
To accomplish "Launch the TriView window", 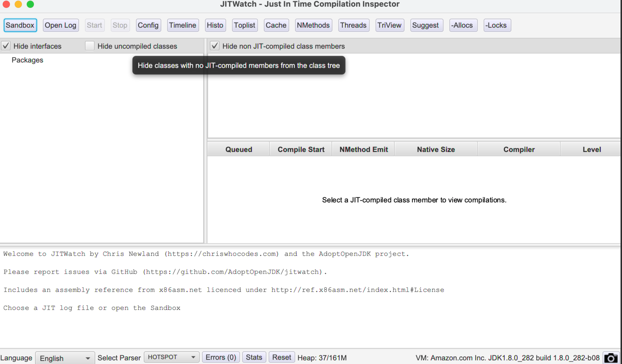I will click(x=390, y=25).
